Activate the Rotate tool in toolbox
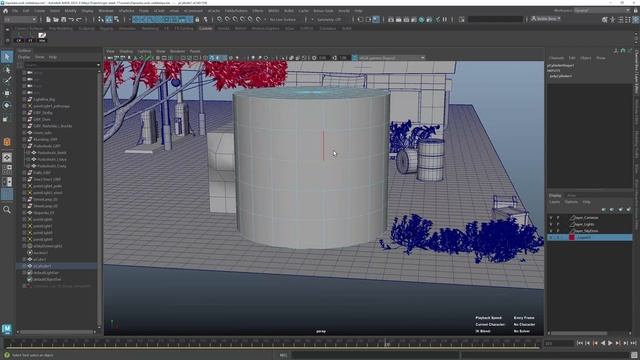This screenshot has height=360, width=640. tap(7, 105)
